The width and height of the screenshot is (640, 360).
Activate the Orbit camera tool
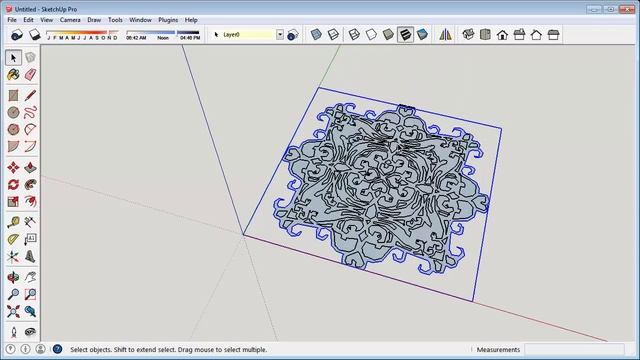(x=13, y=277)
